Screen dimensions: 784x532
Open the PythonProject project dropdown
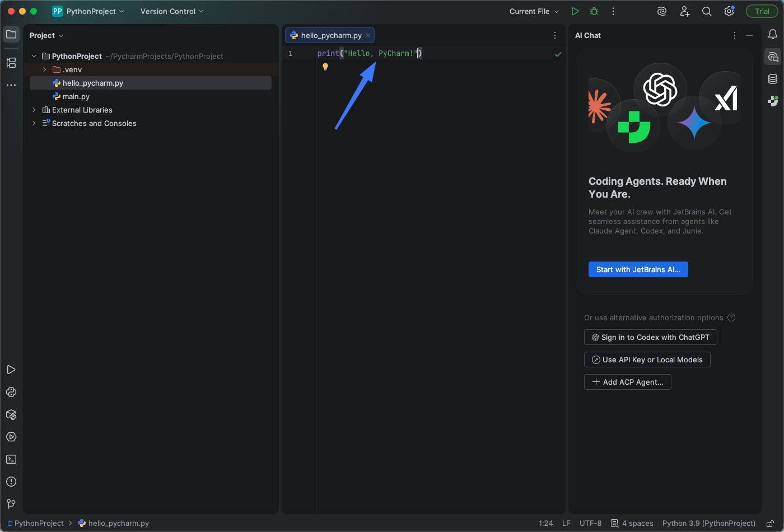pyautogui.click(x=88, y=11)
